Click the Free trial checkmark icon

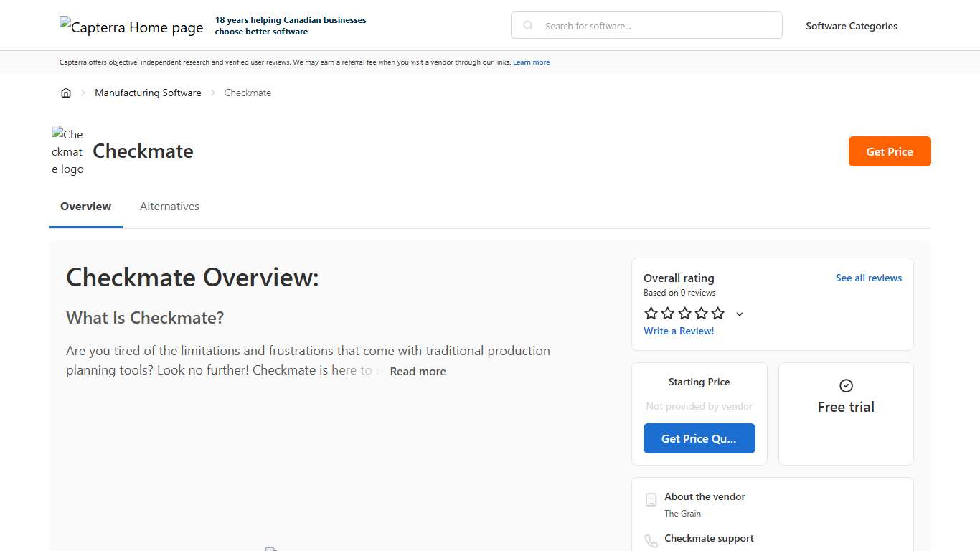[x=846, y=385]
